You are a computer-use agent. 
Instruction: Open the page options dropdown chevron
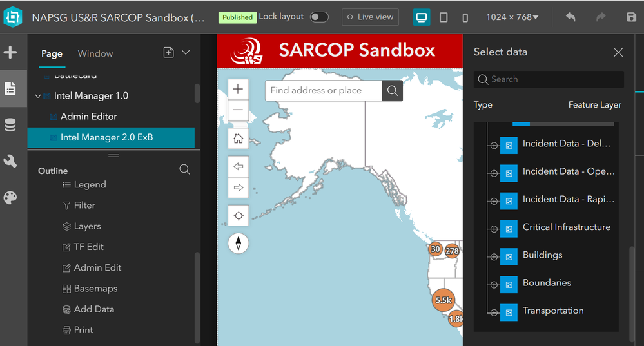[186, 53]
